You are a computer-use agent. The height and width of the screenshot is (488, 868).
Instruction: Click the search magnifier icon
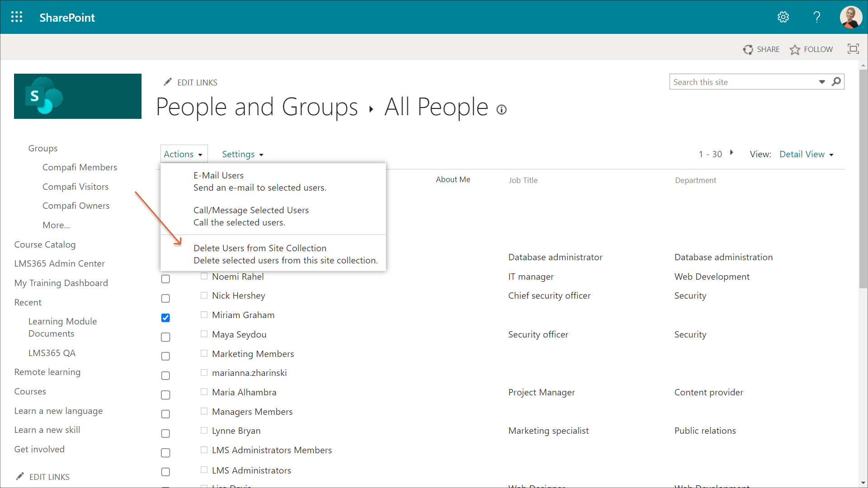click(x=836, y=82)
